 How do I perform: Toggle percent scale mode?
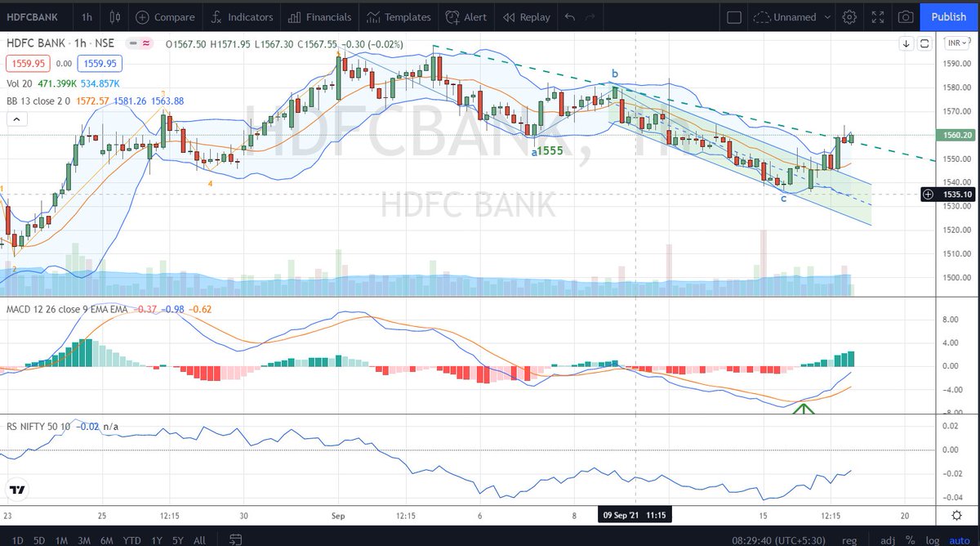click(x=909, y=539)
